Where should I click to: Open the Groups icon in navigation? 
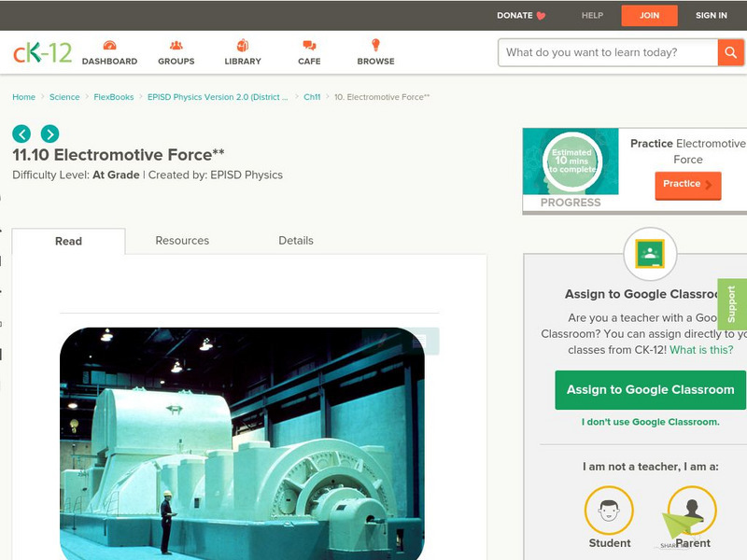tap(176, 46)
